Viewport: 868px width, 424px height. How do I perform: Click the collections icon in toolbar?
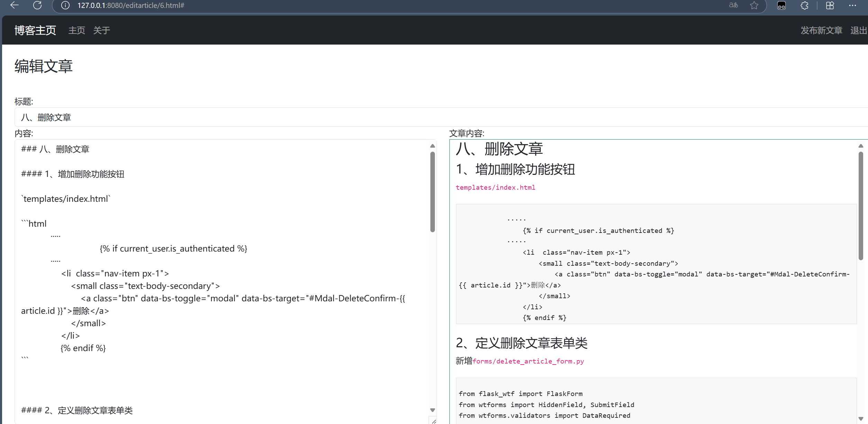tap(830, 5)
